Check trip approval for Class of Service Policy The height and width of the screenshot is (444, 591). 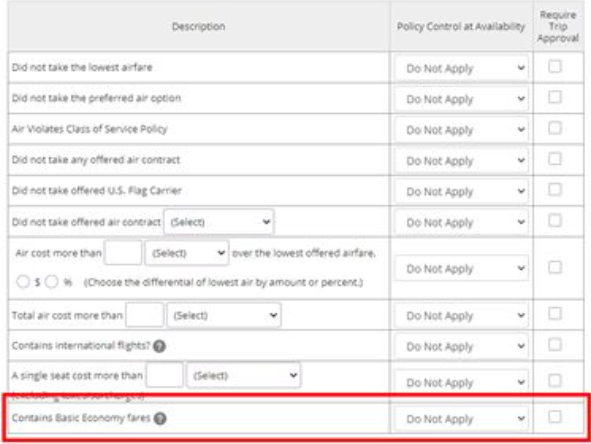[x=555, y=128]
